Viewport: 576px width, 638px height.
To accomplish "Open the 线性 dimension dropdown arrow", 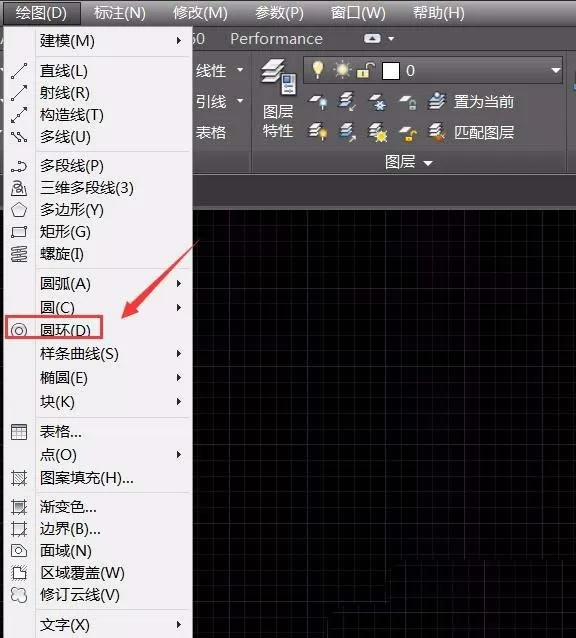I will 240,70.
